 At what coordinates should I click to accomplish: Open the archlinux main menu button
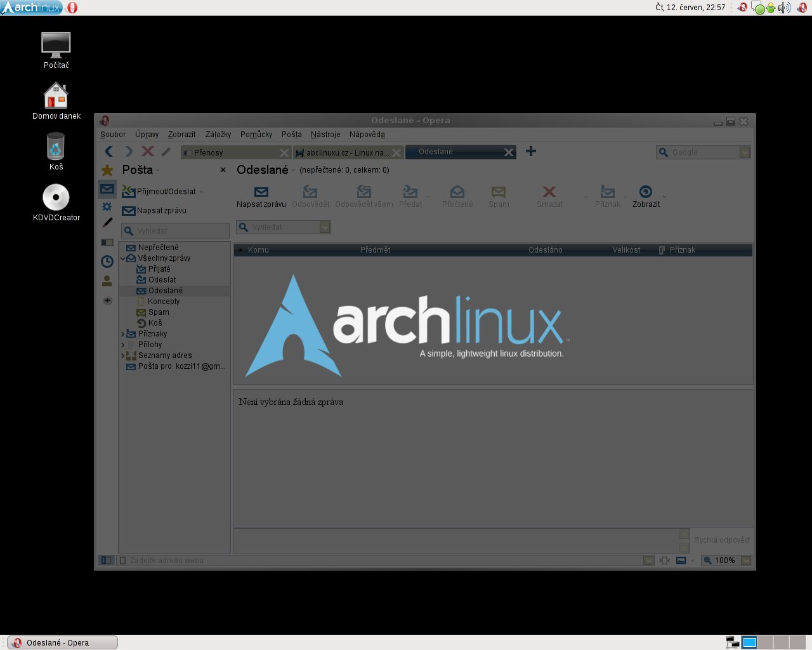(32, 8)
